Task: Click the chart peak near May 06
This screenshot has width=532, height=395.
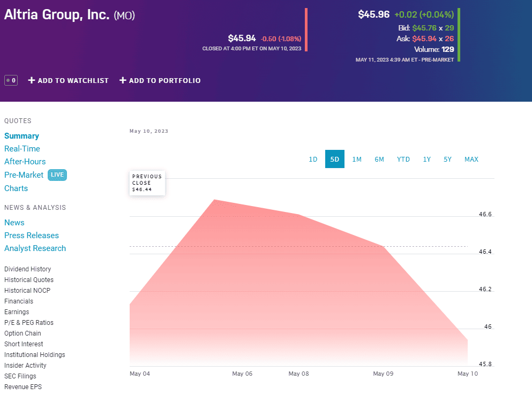Action: (x=214, y=200)
